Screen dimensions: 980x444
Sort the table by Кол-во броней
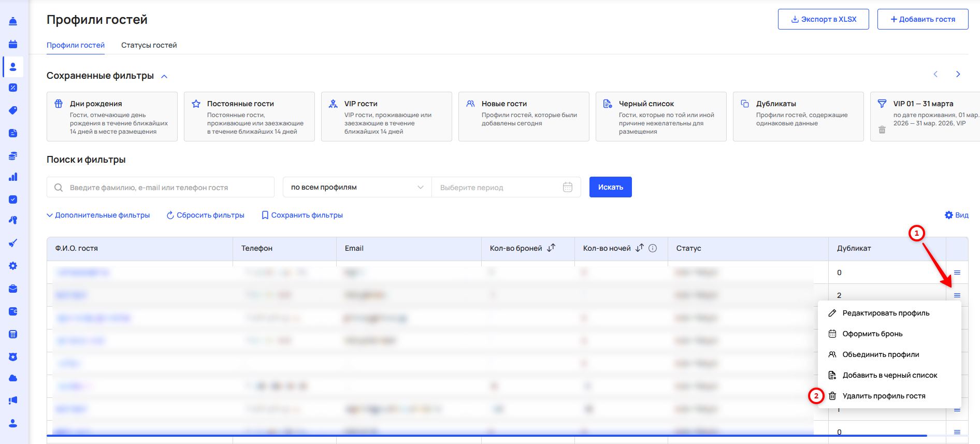pos(551,248)
